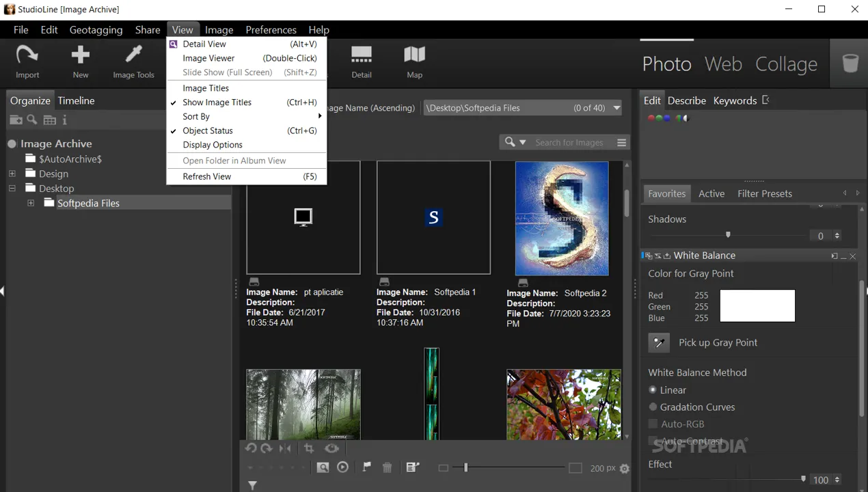Image resolution: width=868 pixels, height=492 pixels.
Task: Enable the Auto-RGB checkbox
Action: 653,424
